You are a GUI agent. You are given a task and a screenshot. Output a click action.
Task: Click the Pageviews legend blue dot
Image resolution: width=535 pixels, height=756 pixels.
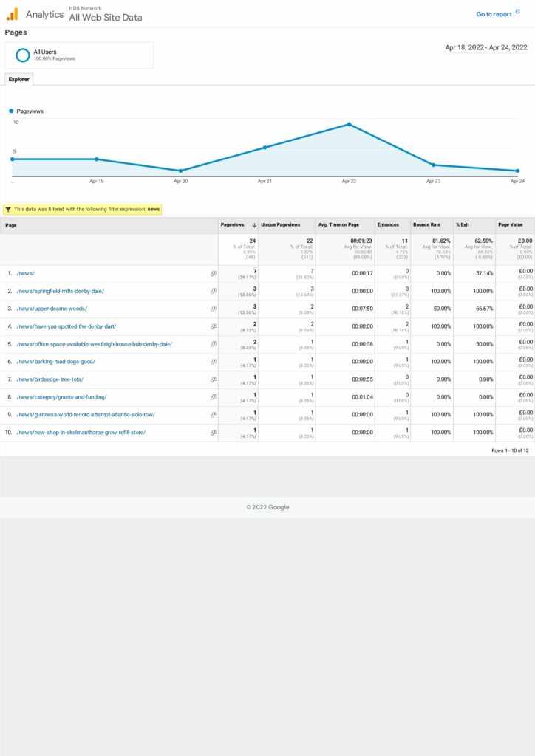12,111
